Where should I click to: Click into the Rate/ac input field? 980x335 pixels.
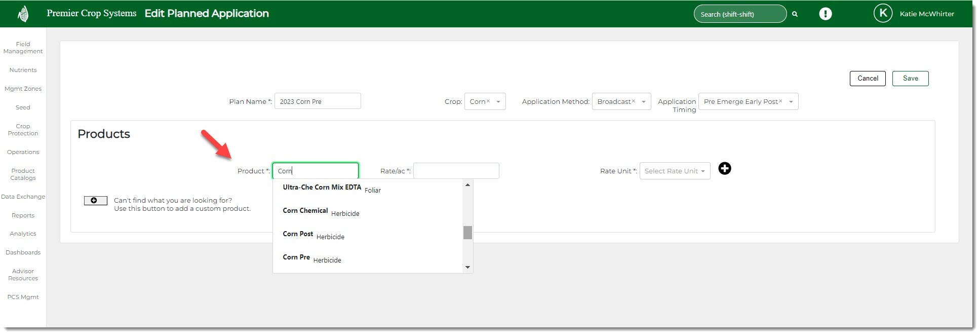pyautogui.click(x=456, y=171)
